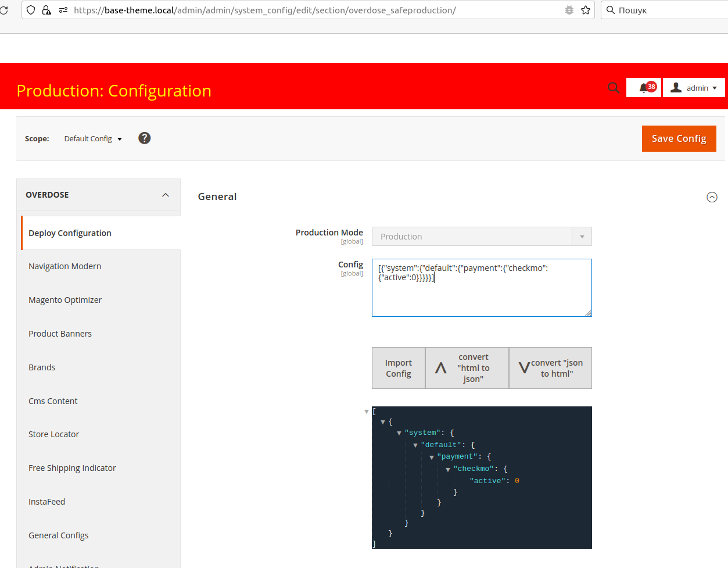This screenshot has height=568, width=728.
Task: Open the Navigation Modern settings tab
Action: tap(65, 266)
